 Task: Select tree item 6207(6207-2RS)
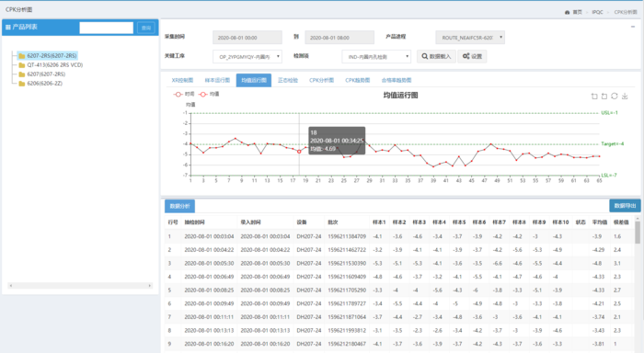[46, 74]
